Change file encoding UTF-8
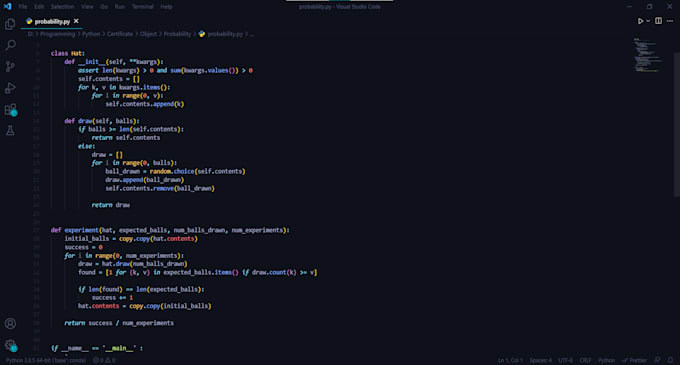This screenshot has height=365, width=680. click(565, 360)
